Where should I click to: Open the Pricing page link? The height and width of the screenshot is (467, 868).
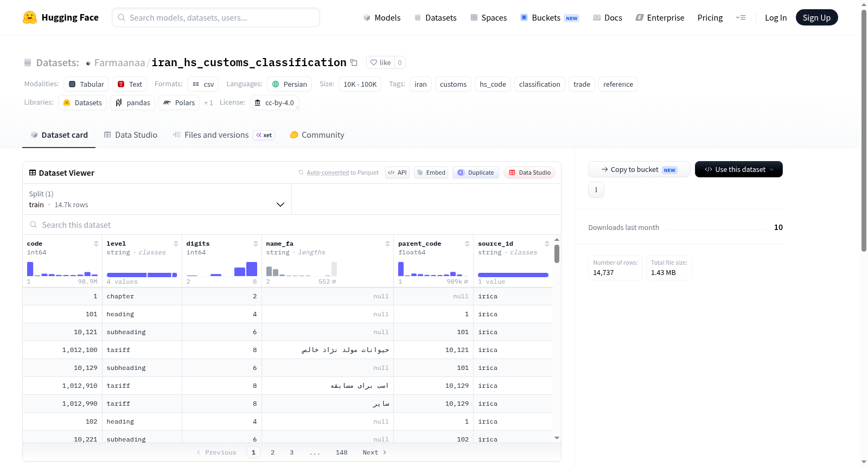click(710, 17)
